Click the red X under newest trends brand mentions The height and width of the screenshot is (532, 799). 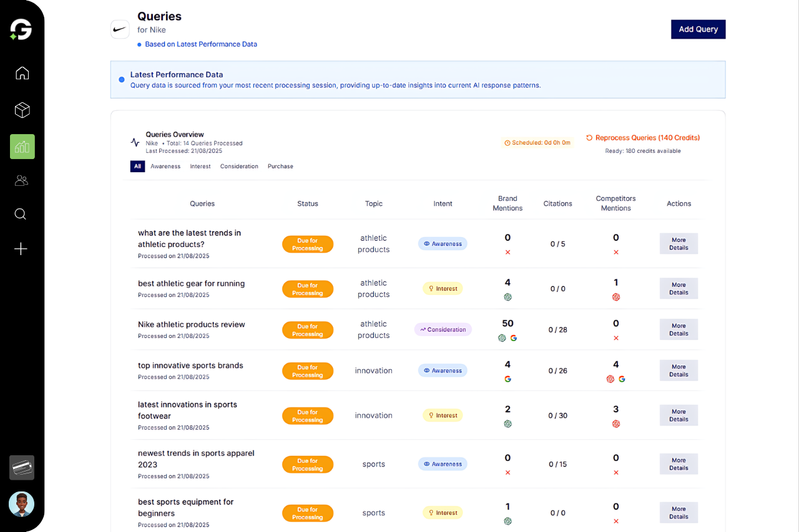tap(507, 473)
